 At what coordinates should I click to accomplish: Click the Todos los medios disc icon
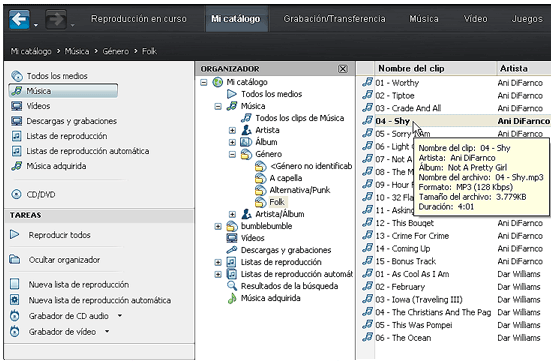(x=17, y=76)
